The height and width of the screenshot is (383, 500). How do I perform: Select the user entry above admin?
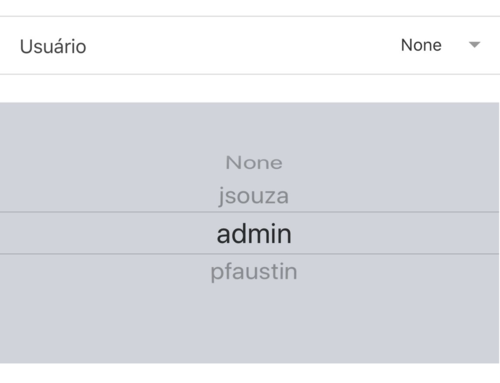[x=254, y=196]
